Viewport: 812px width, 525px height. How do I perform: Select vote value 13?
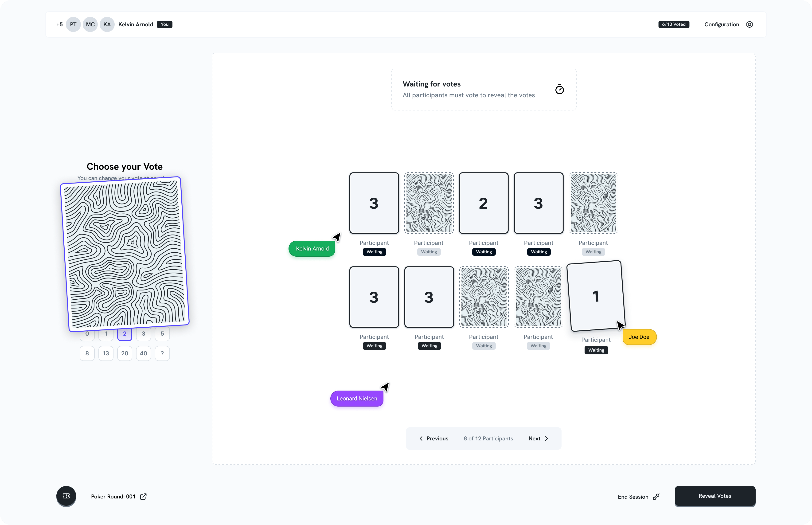tap(106, 353)
